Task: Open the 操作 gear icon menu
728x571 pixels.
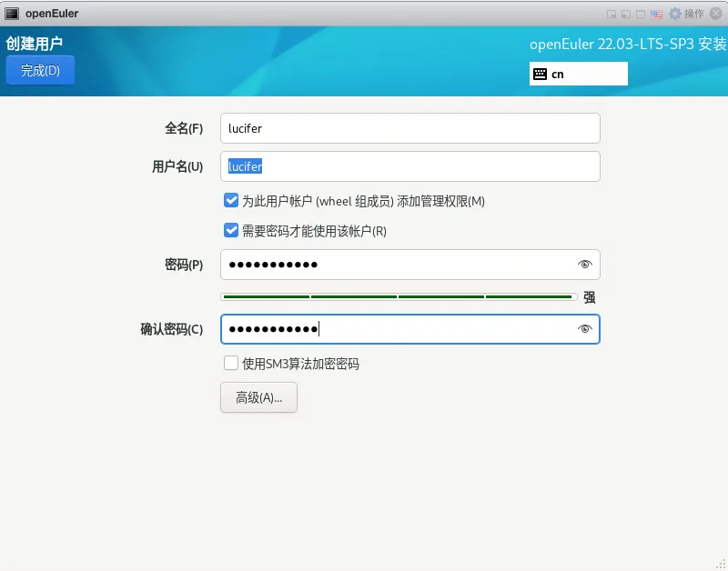Action: click(x=675, y=14)
